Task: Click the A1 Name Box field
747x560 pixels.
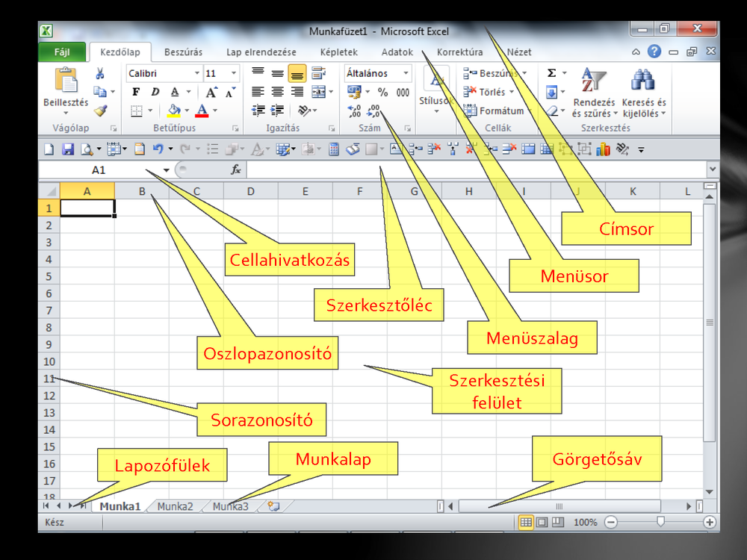Action: point(99,170)
